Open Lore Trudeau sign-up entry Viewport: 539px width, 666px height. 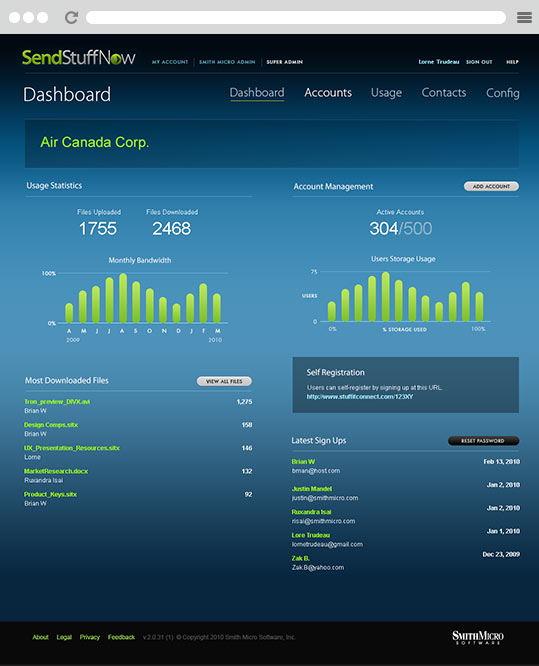tap(310, 535)
